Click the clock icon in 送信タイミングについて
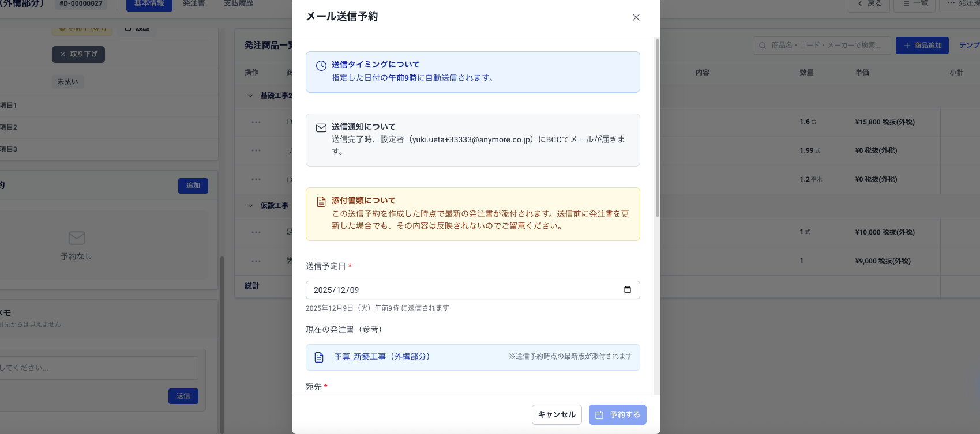This screenshot has width=980, height=434. [321, 66]
